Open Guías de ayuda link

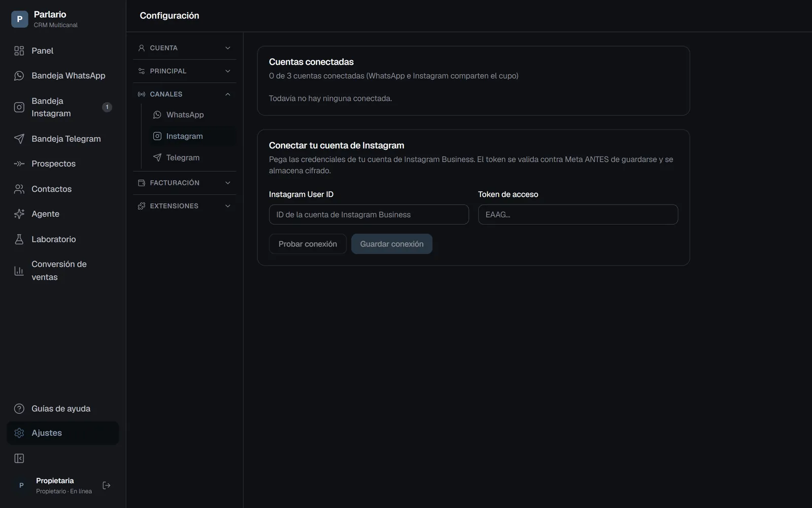63,408
